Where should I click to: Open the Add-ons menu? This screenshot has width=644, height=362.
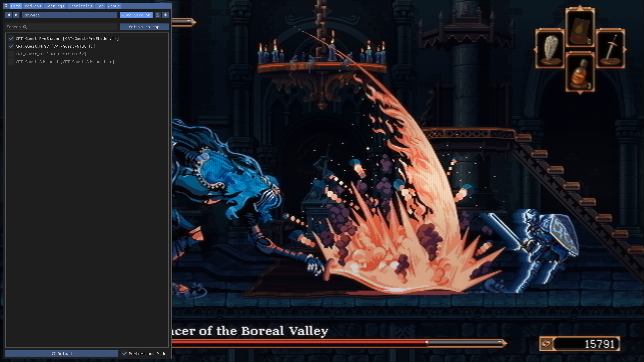pyautogui.click(x=33, y=6)
